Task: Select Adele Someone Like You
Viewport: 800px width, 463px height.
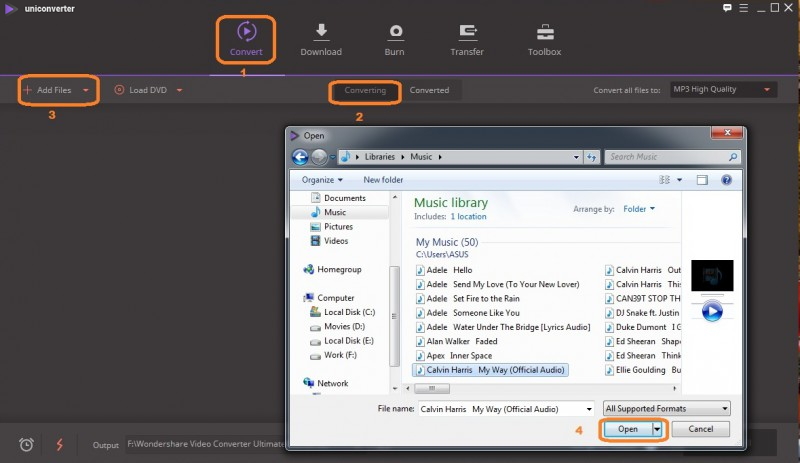Action: tap(468, 313)
